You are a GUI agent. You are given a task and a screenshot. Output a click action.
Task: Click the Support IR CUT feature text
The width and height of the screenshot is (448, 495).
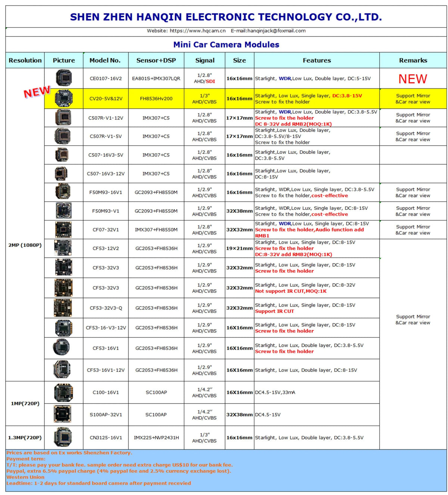(274, 311)
